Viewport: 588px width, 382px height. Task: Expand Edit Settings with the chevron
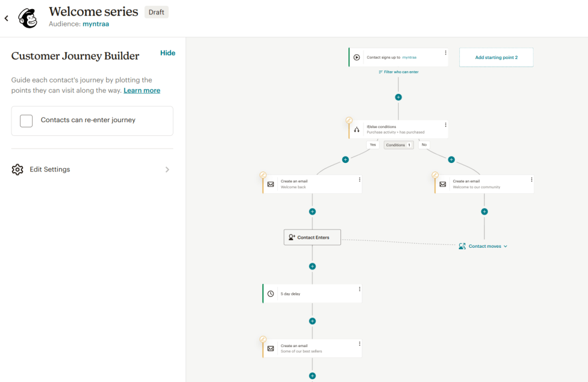(x=167, y=170)
